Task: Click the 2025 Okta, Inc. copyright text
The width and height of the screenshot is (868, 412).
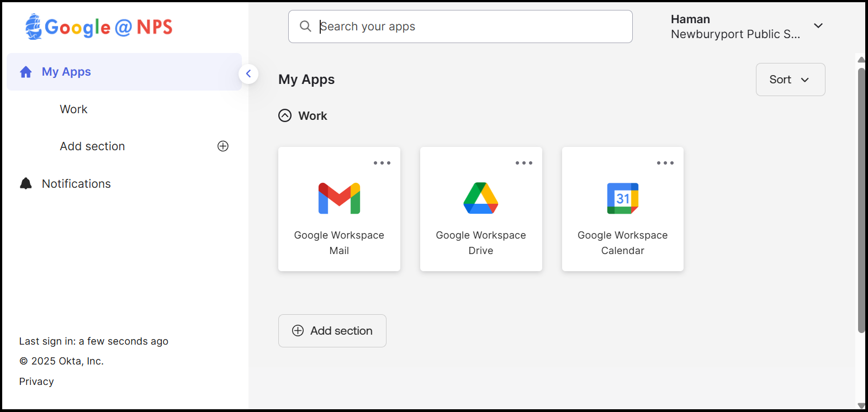Action: (62, 361)
